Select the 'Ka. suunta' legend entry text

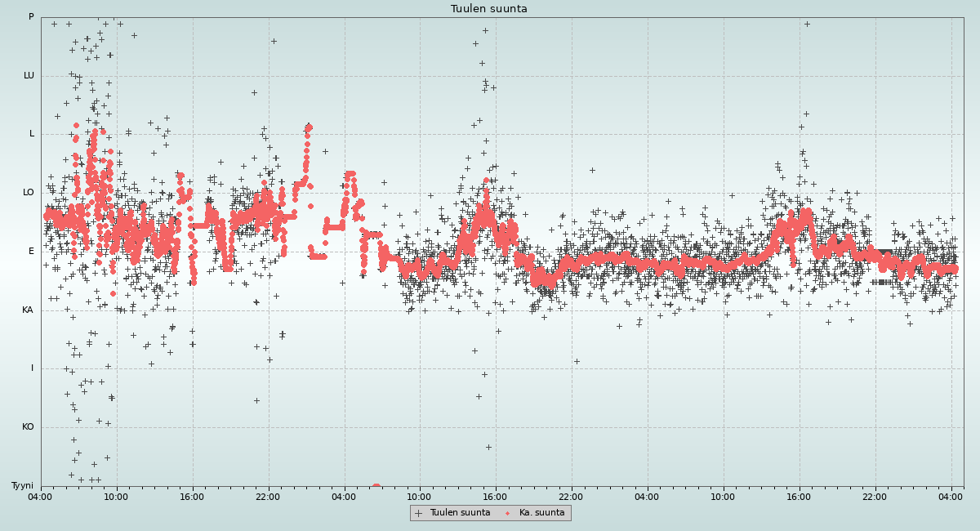[x=541, y=513]
